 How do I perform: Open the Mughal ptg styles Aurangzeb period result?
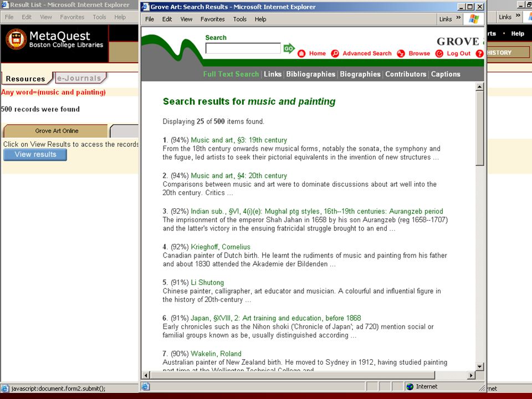[x=317, y=211]
